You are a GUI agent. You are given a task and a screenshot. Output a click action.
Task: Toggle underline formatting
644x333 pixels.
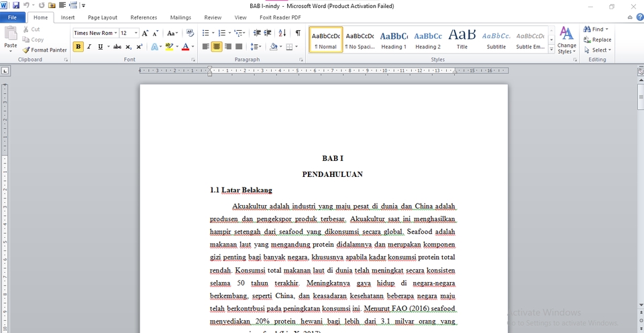coord(100,47)
